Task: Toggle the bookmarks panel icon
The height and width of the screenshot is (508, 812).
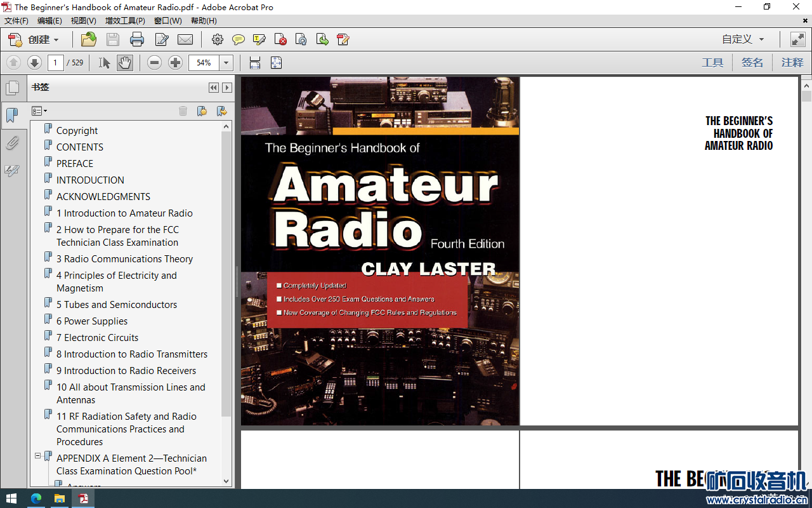Action: pyautogui.click(x=12, y=115)
